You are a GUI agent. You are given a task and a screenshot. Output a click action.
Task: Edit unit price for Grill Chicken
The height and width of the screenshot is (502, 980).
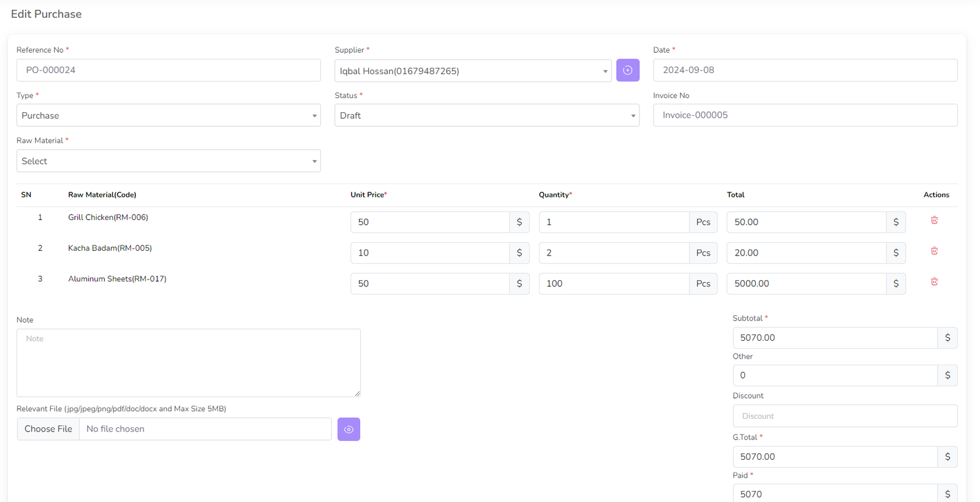tap(429, 222)
